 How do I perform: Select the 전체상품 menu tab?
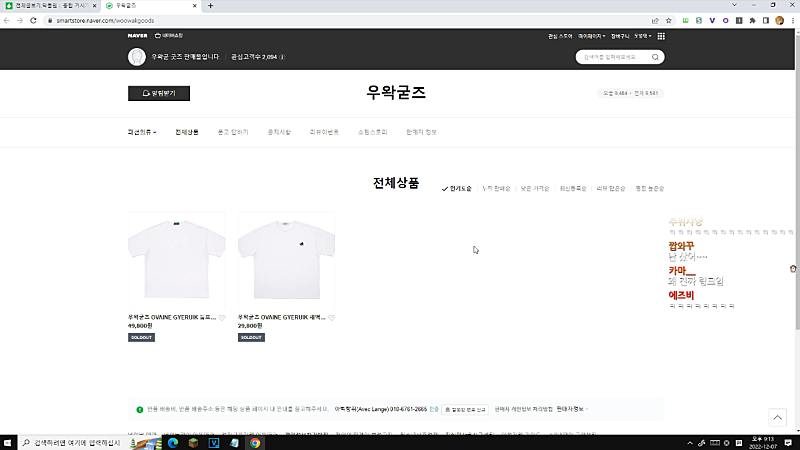(187, 132)
